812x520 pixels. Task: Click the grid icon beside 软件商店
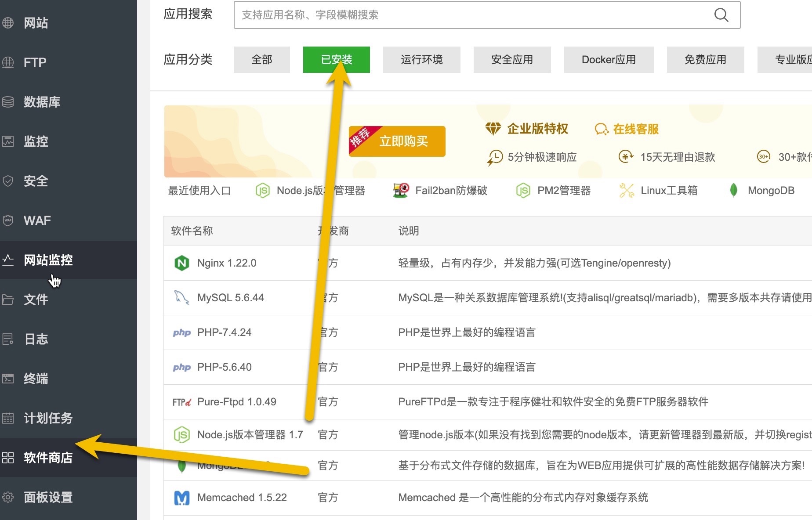[x=8, y=458]
